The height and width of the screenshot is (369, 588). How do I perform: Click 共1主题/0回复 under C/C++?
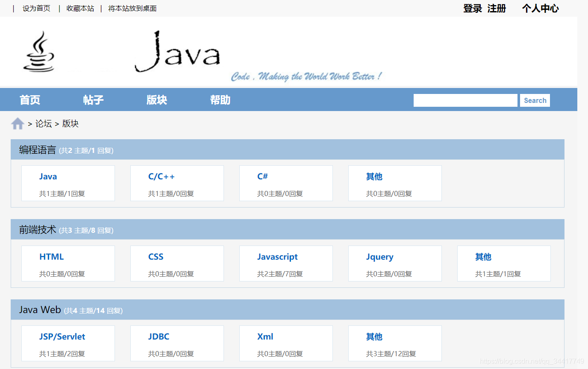pos(171,193)
